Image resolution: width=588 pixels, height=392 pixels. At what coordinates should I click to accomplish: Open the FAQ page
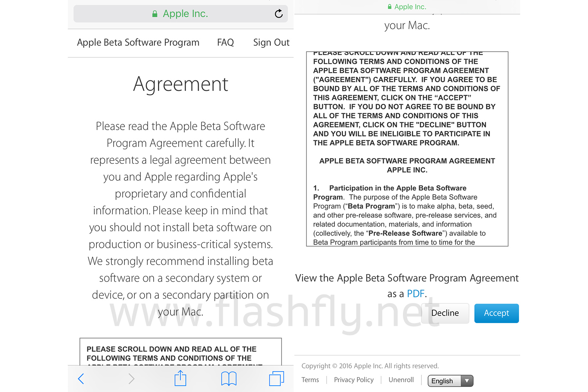point(225,42)
